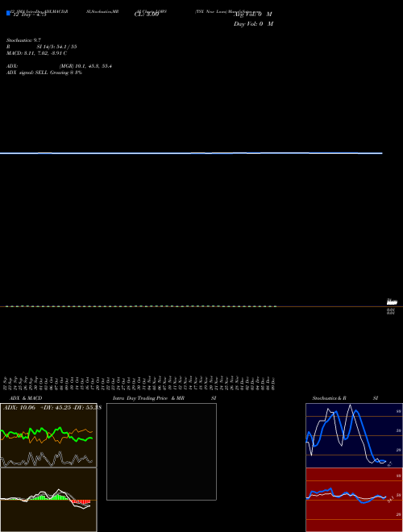Click the 'ADX signal: SELL' line

tap(44, 73)
